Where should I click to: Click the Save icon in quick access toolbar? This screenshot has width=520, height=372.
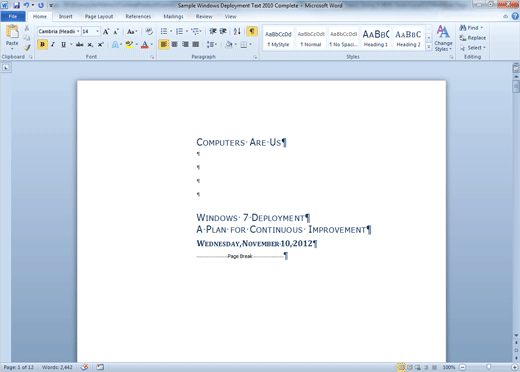pos(16,5)
